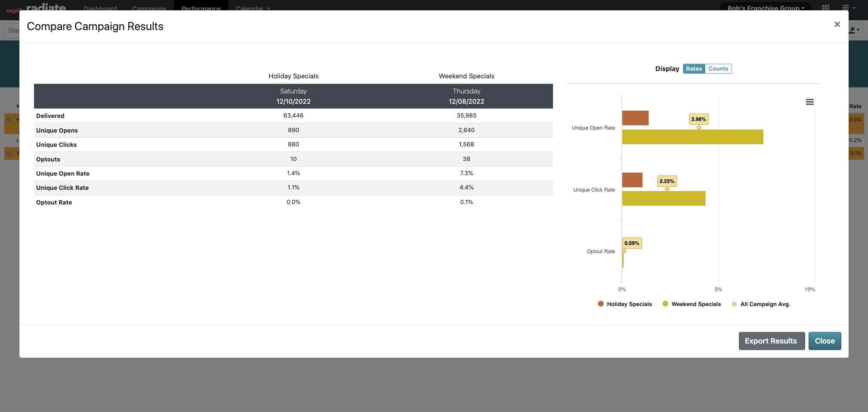
Task: Switch display to Counts
Action: pyautogui.click(x=718, y=68)
